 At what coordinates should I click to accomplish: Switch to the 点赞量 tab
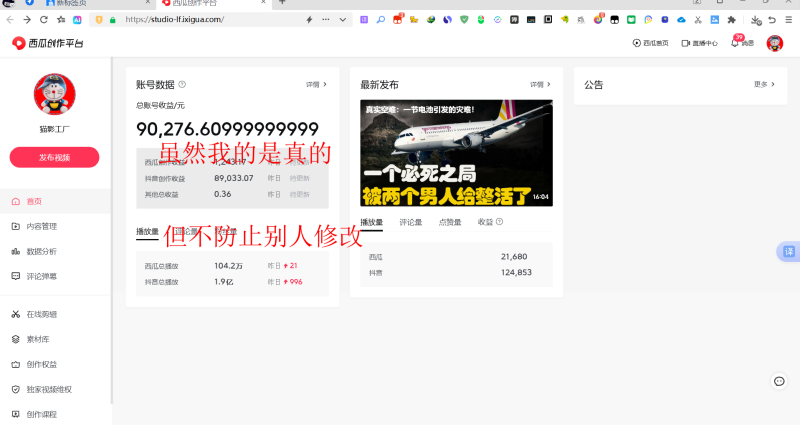coord(450,222)
